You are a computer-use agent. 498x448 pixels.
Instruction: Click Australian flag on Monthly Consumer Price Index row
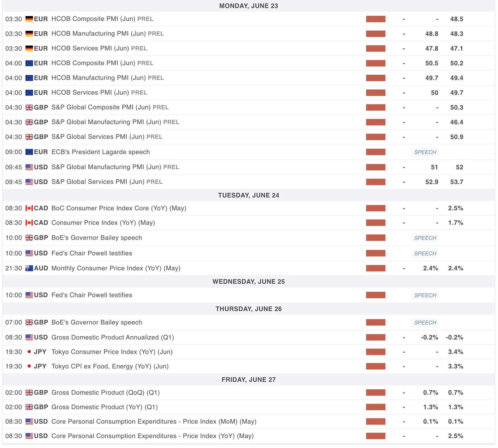pos(29,268)
